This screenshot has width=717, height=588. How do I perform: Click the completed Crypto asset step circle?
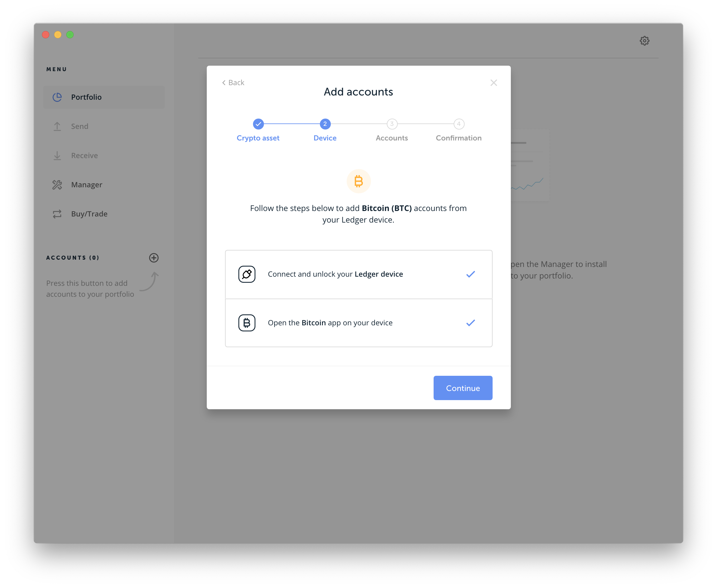coord(258,124)
